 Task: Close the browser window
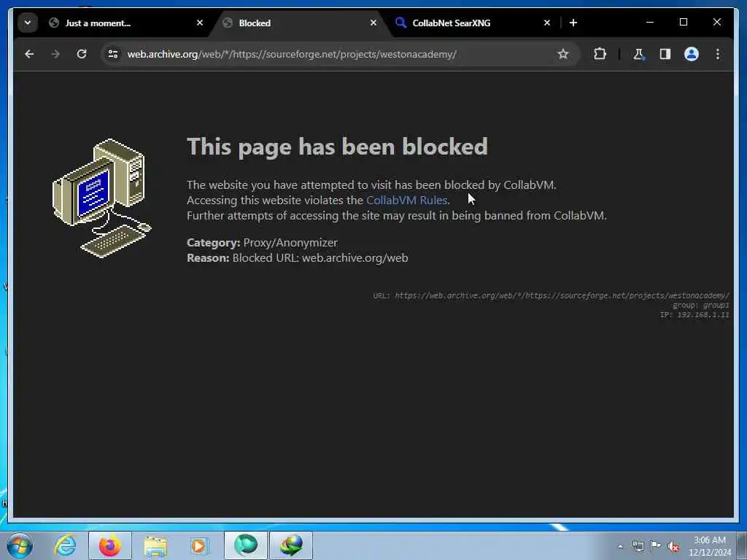[x=717, y=23]
